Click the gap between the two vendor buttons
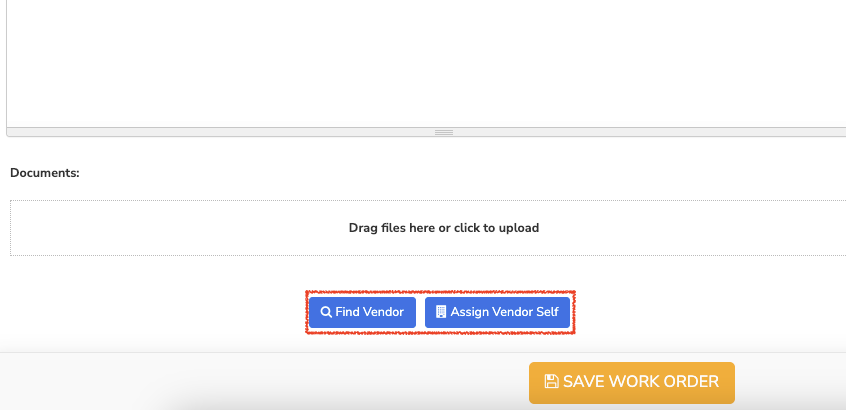846x410 pixels. [420, 312]
